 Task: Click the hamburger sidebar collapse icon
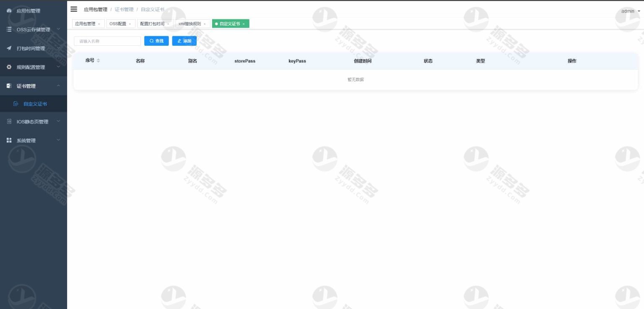point(74,9)
